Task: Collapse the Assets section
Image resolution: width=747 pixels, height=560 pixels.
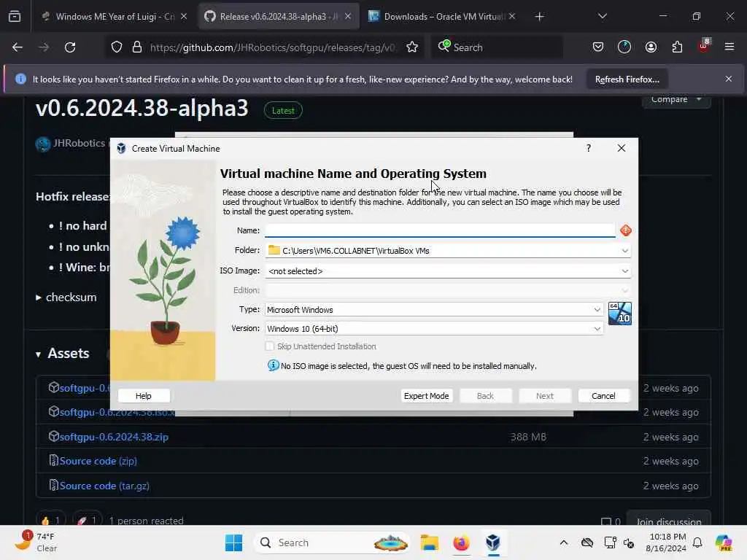Action: tap(38, 354)
